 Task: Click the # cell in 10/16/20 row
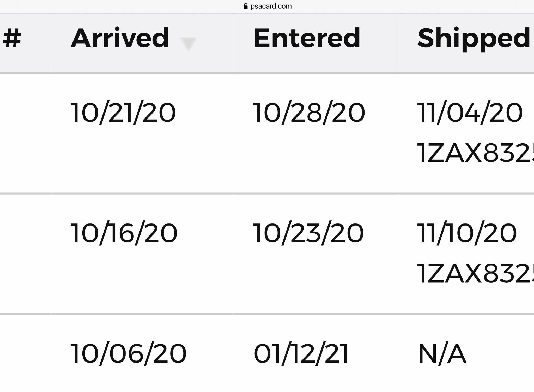(26, 254)
